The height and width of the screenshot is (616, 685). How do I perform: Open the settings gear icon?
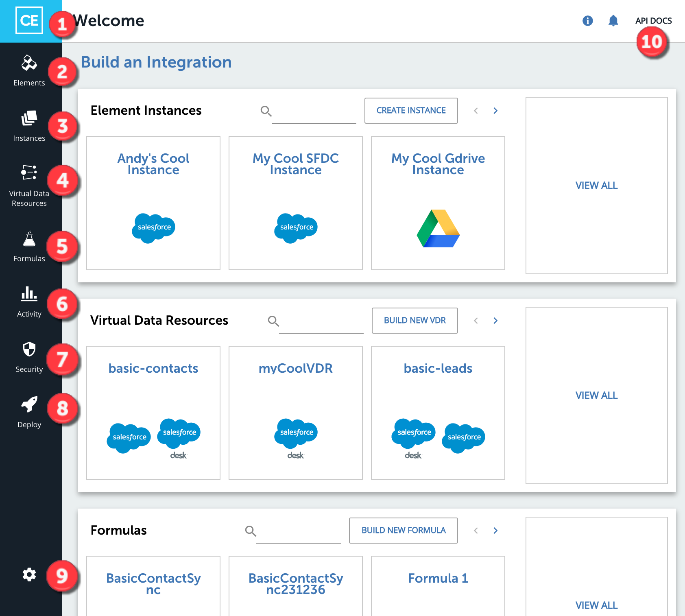(x=29, y=574)
